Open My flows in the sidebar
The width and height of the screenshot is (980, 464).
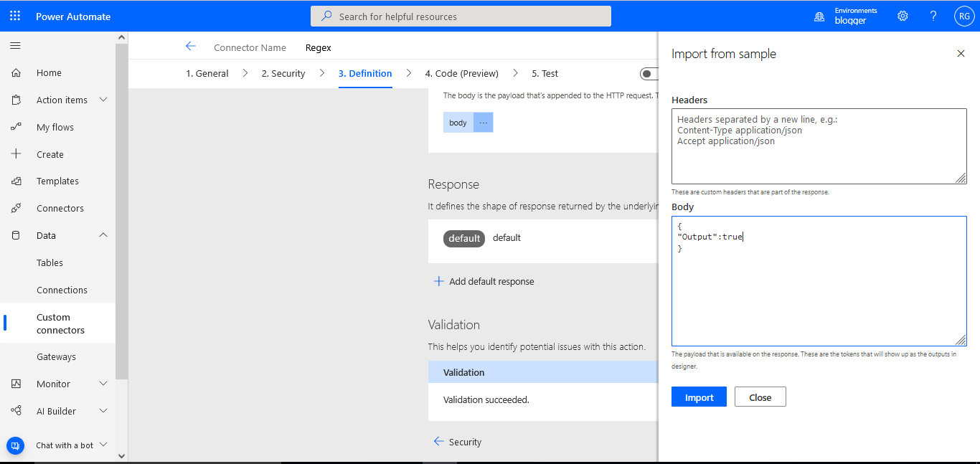(55, 128)
